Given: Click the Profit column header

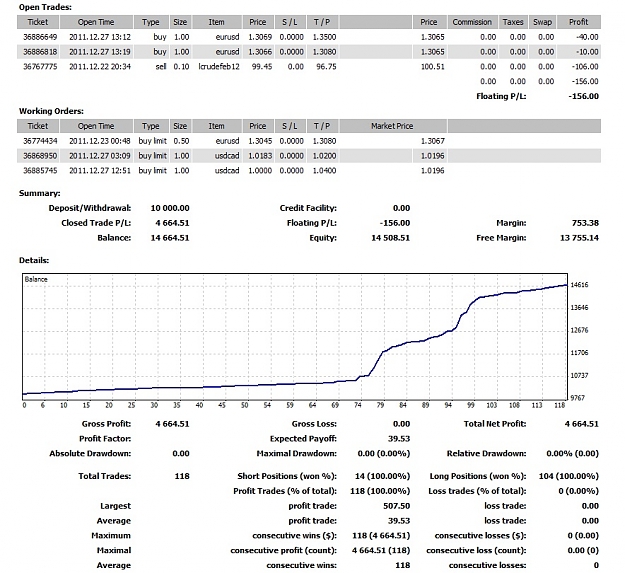Looking at the screenshot, I should [x=578, y=22].
